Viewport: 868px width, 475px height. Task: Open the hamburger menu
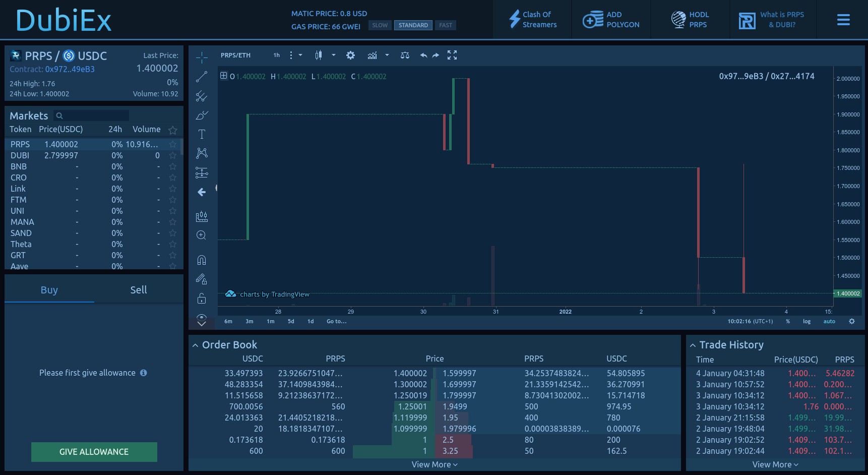click(x=843, y=20)
